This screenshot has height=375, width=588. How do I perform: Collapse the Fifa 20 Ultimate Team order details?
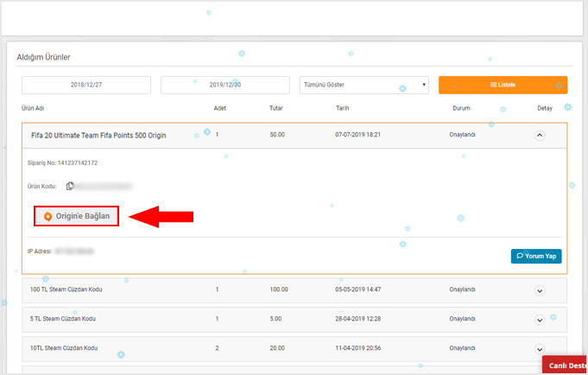(x=540, y=135)
